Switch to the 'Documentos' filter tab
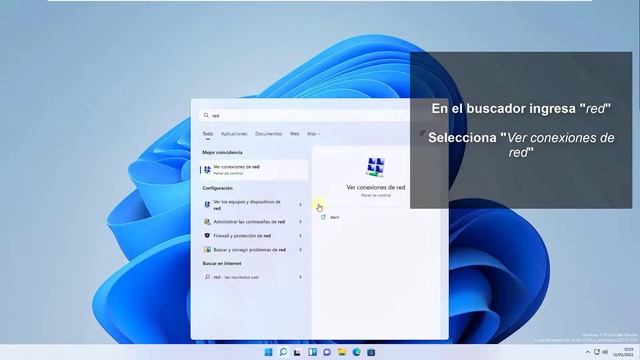Viewport: 640px width, 360px height. pyautogui.click(x=269, y=134)
